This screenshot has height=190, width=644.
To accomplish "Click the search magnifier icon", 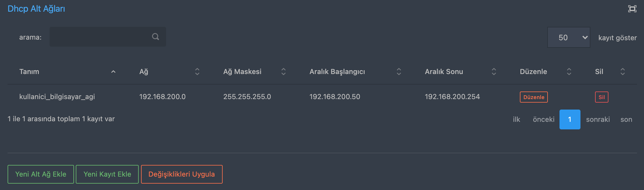I will 156,37.
